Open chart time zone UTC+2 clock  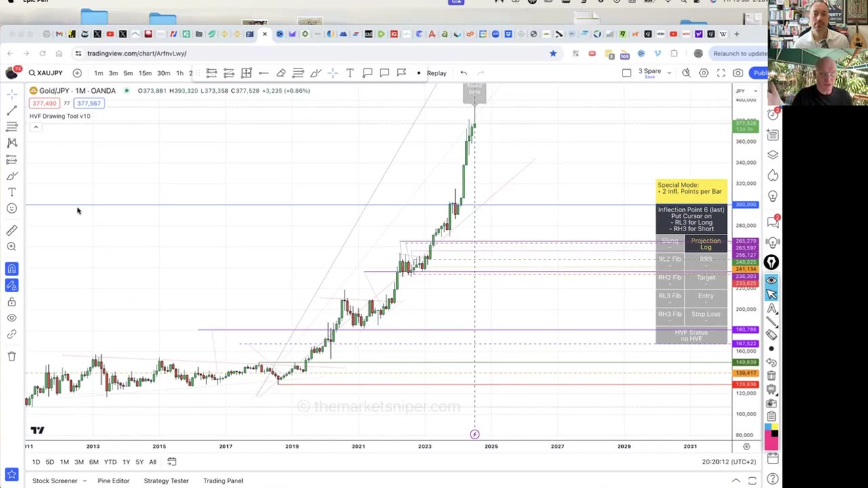[729, 462]
